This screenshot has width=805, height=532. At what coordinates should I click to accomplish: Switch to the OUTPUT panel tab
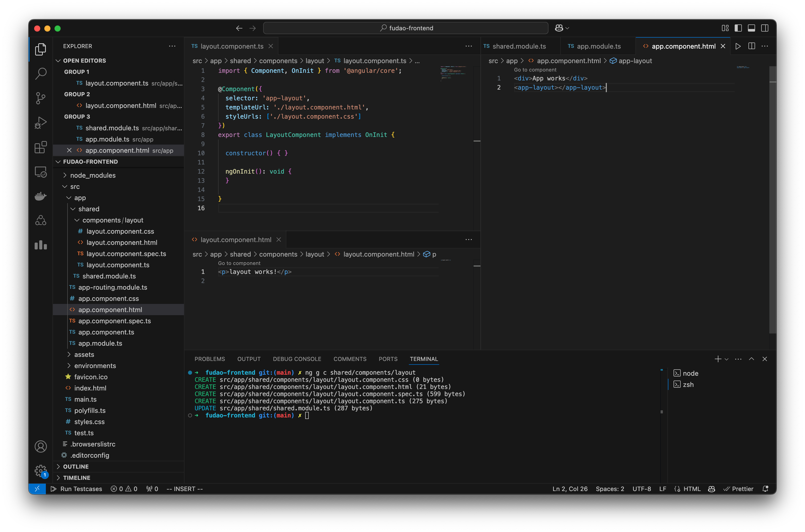tap(249, 359)
